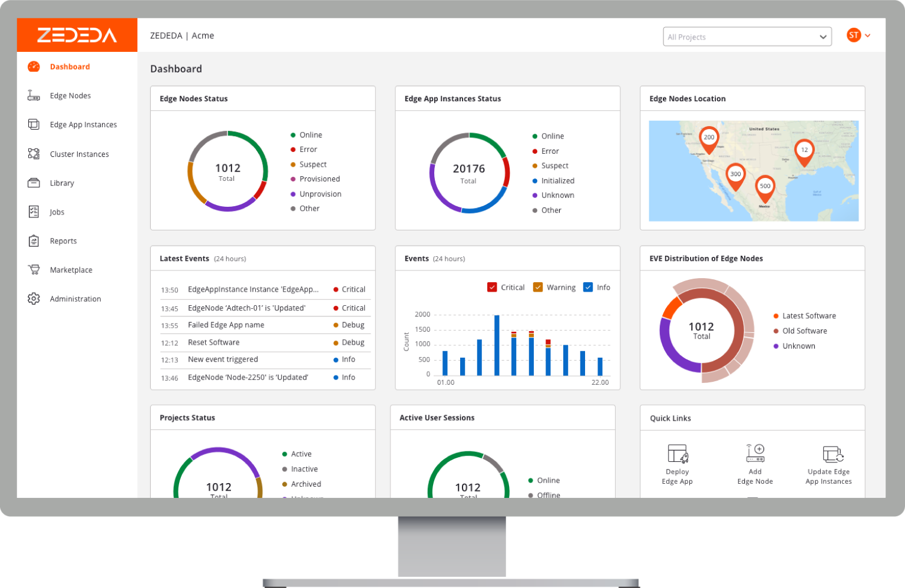Uncheck the Critical events checkbox
The height and width of the screenshot is (588, 905).
(492, 288)
